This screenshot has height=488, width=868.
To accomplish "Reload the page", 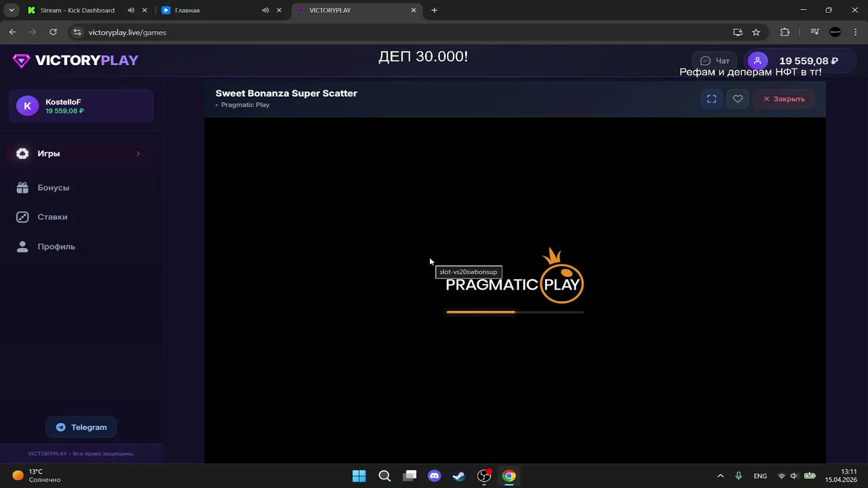I will 53,32.
